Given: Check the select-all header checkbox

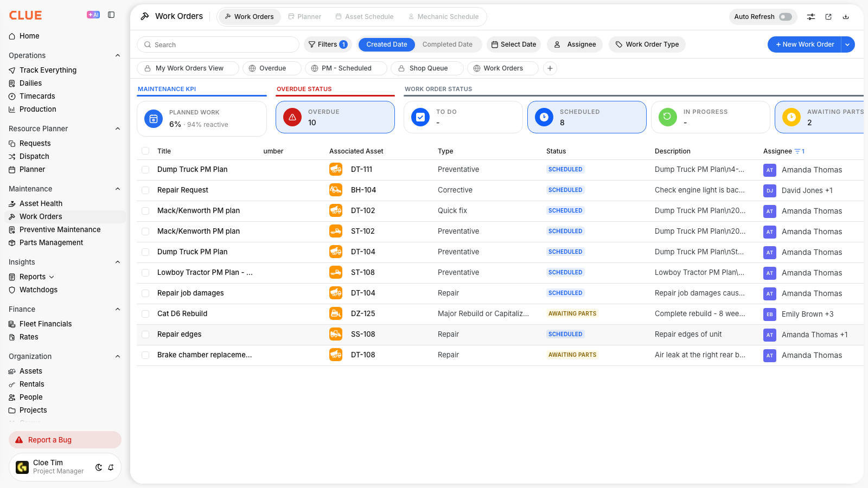Looking at the screenshot, I should point(145,151).
